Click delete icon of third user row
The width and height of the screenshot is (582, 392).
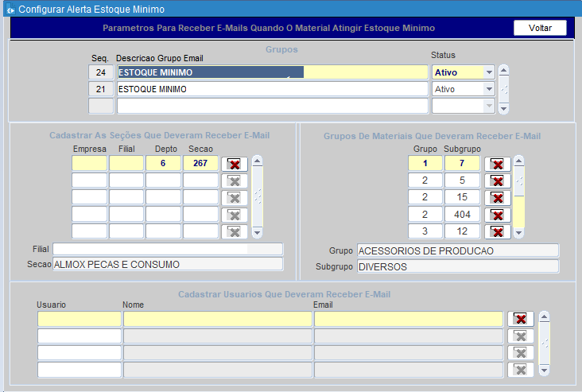521,353
